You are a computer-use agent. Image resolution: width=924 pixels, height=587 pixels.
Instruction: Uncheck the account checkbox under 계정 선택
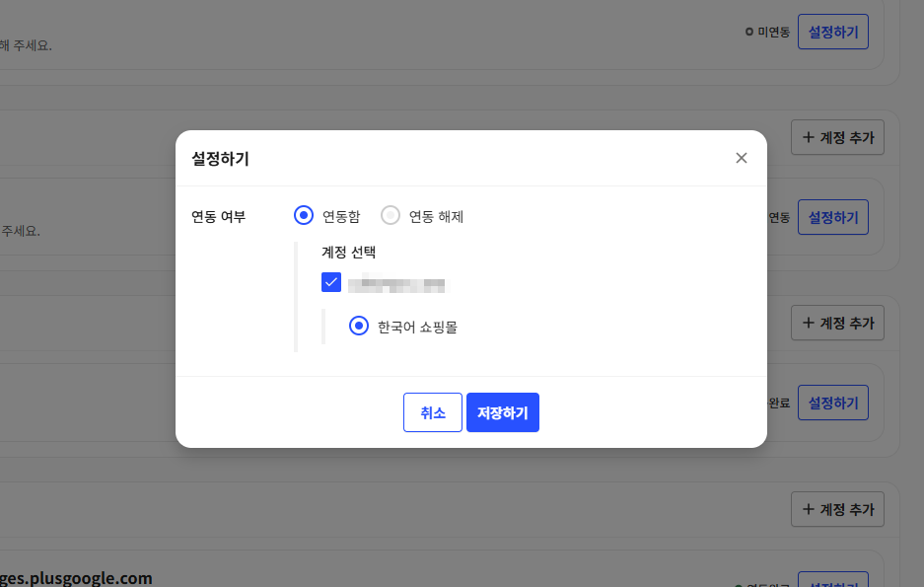[331, 283]
